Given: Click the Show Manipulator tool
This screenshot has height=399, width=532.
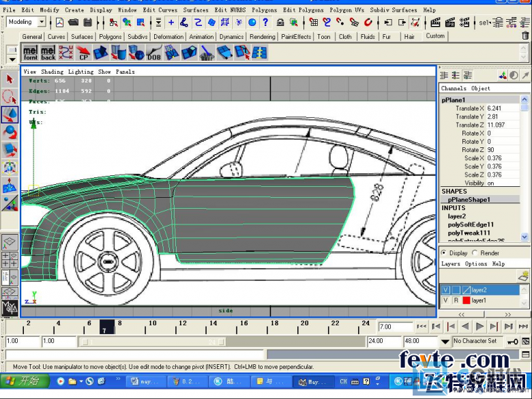Looking at the screenshot, I should click(10, 203).
